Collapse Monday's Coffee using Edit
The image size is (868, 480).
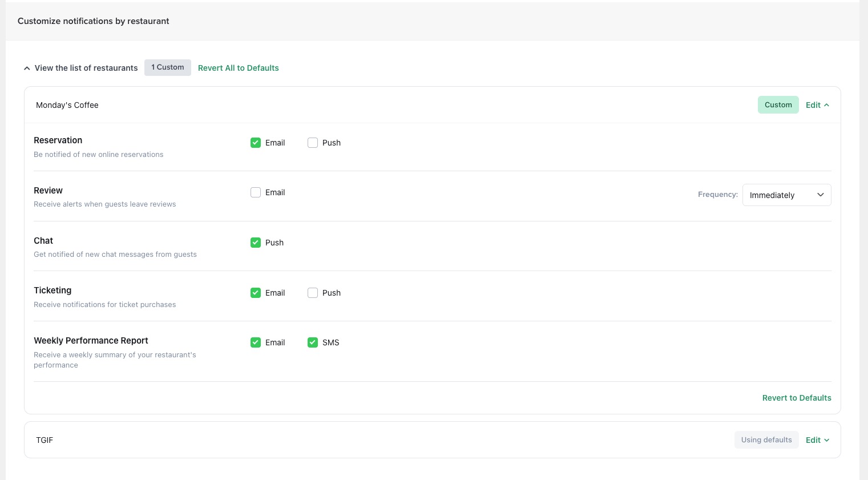pos(817,105)
